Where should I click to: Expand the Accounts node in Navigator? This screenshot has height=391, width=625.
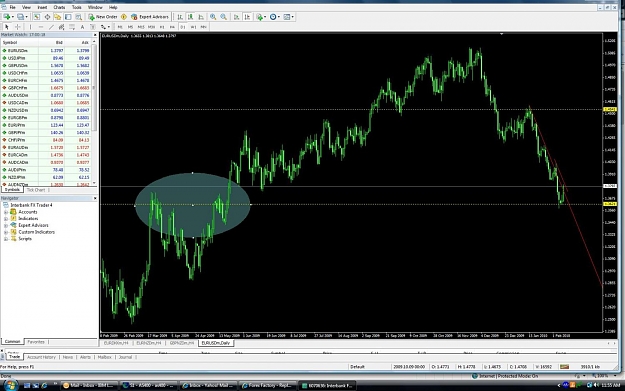tap(6, 212)
